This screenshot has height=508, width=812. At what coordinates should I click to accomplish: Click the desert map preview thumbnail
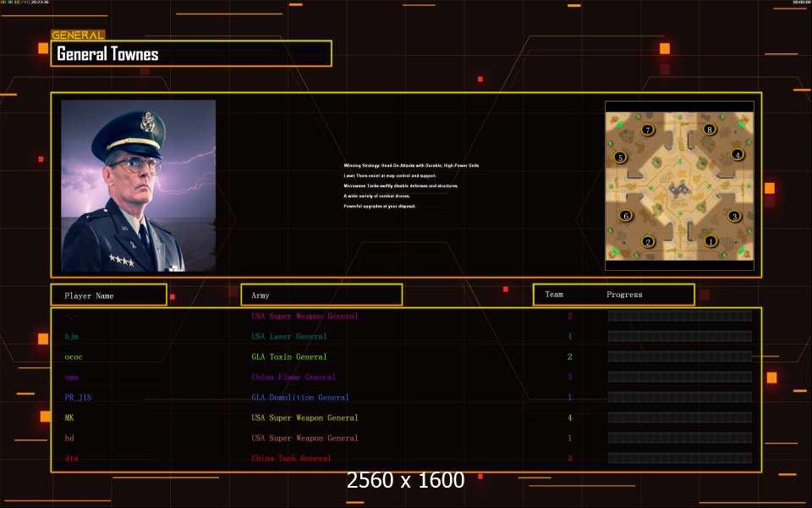point(679,186)
